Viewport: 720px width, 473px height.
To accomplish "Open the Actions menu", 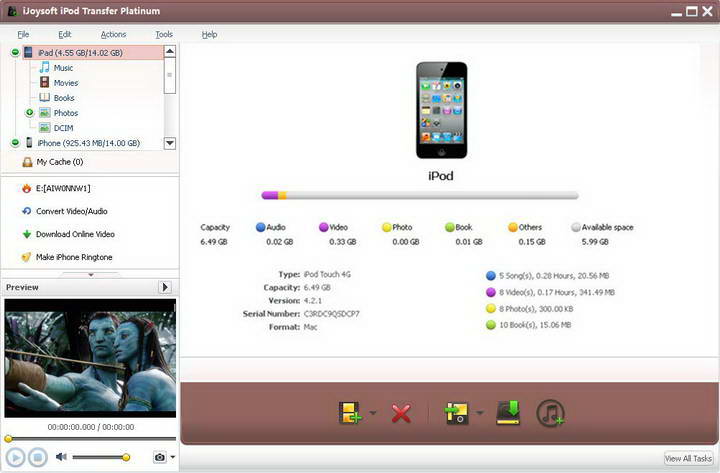I will coord(113,34).
